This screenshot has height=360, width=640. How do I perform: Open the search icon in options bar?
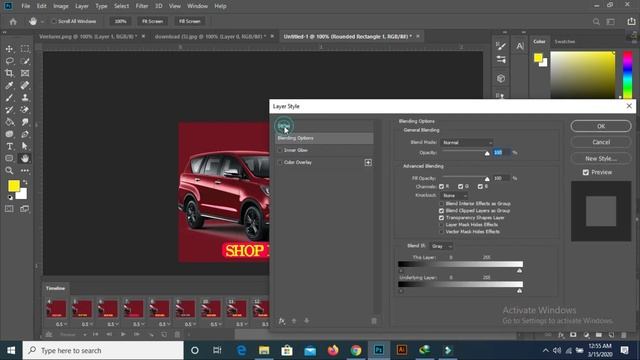pyautogui.click(x=596, y=22)
